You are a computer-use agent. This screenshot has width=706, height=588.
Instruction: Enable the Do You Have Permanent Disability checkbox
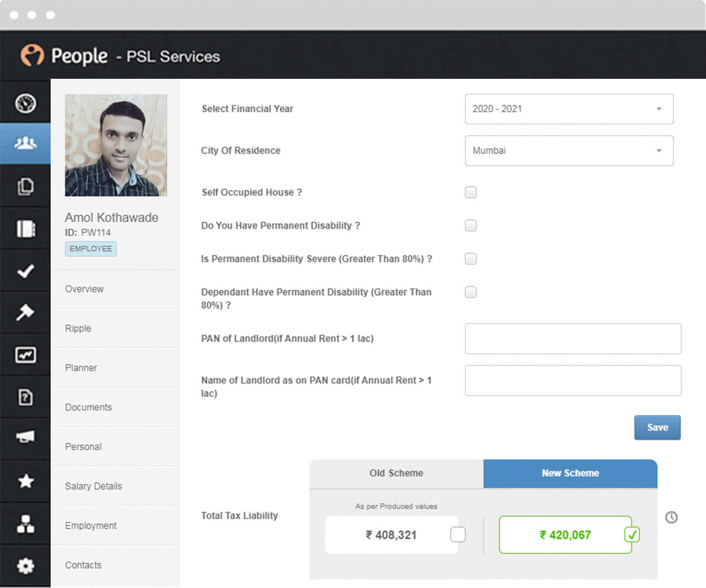[x=471, y=226]
